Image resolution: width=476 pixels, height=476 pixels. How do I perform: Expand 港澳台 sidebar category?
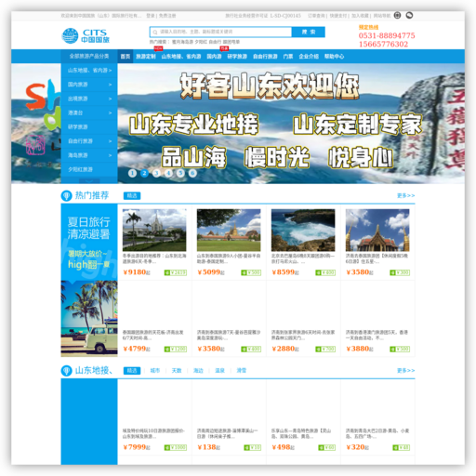(89, 112)
